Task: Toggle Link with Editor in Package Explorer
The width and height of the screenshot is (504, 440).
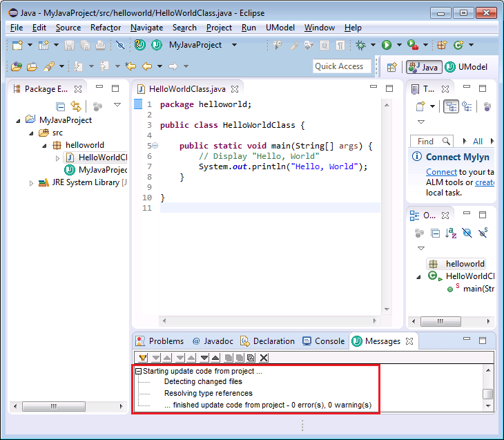Action: pos(76,106)
